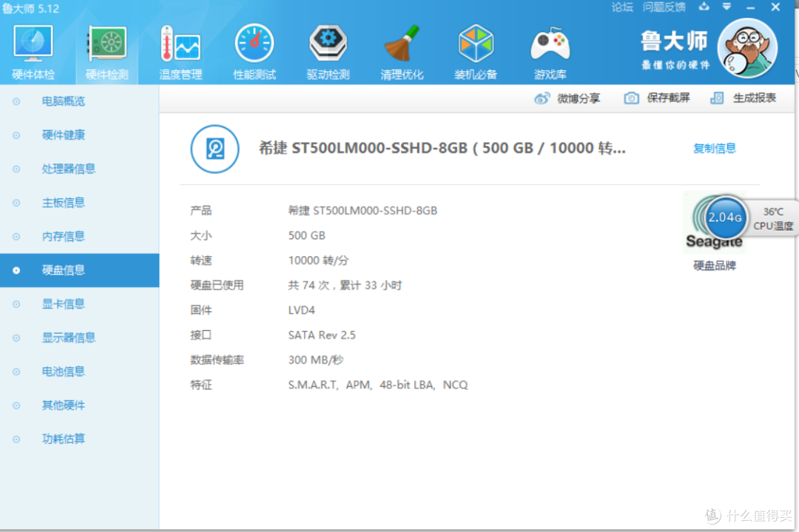The height and width of the screenshot is (532, 799).
Task: Click the 鲁大师 5.12 window title
Action: coord(30,8)
